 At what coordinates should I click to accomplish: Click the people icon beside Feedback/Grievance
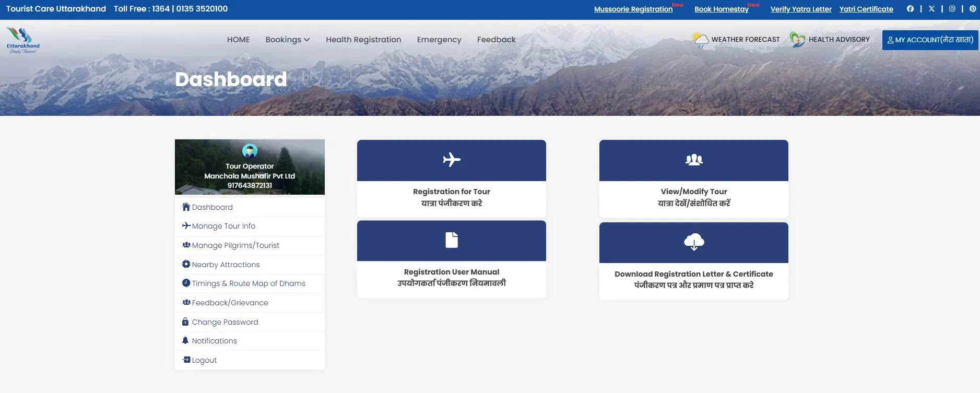click(186, 302)
